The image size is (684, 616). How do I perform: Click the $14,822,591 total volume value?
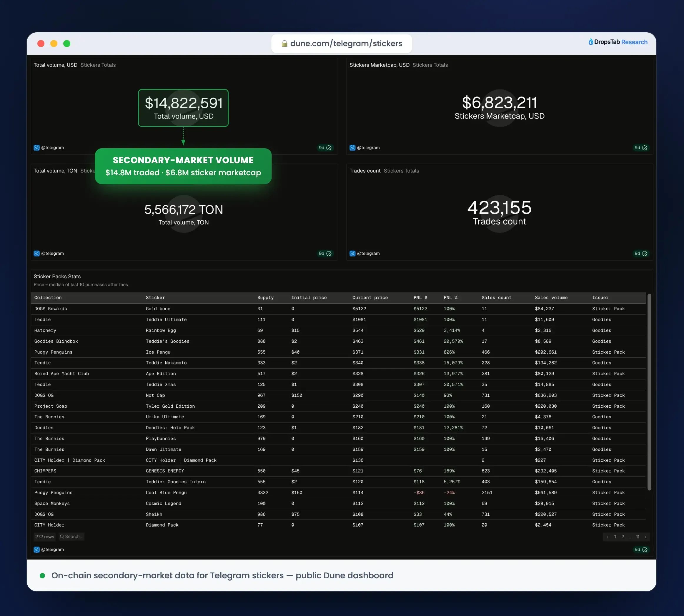pos(184,103)
